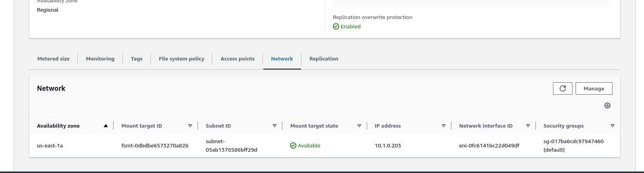Click the us-east-1a row cell

[x=50, y=146]
